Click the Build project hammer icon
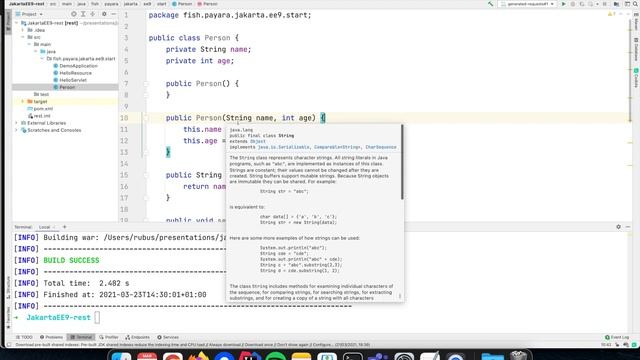The image size is (640, 360). click(490, 4)
